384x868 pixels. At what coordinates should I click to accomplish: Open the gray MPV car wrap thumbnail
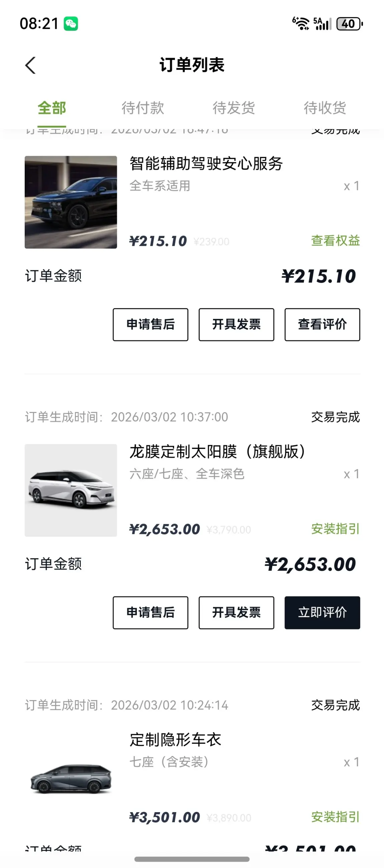click(71, 778)
